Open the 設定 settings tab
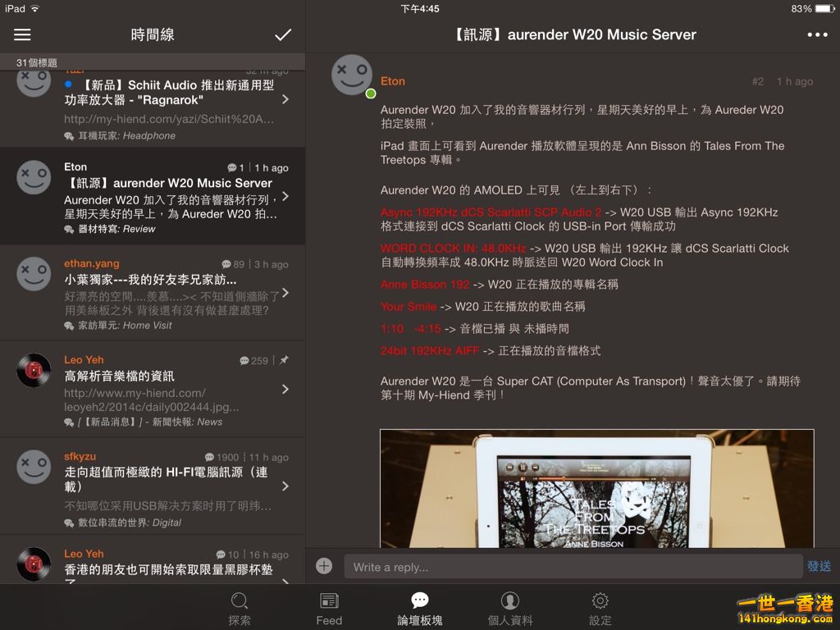840x630 pixels. pos(600,609)
